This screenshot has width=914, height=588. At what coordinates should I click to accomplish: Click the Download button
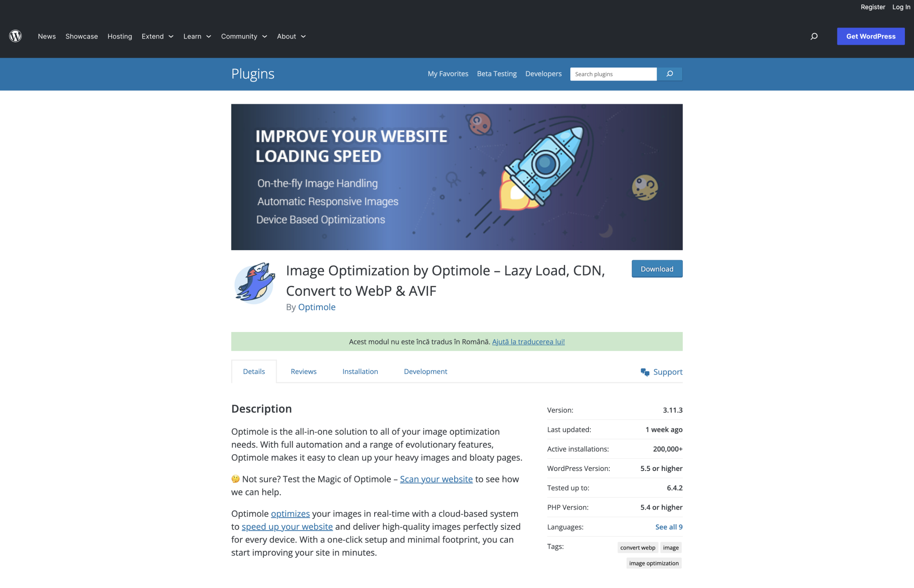657,269
